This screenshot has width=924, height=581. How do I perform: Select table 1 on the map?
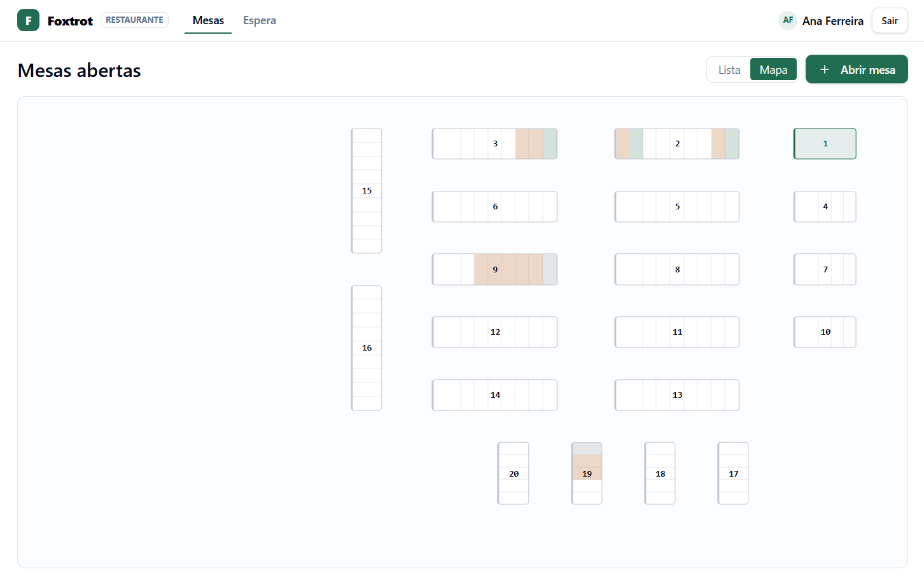coord(825,144)
